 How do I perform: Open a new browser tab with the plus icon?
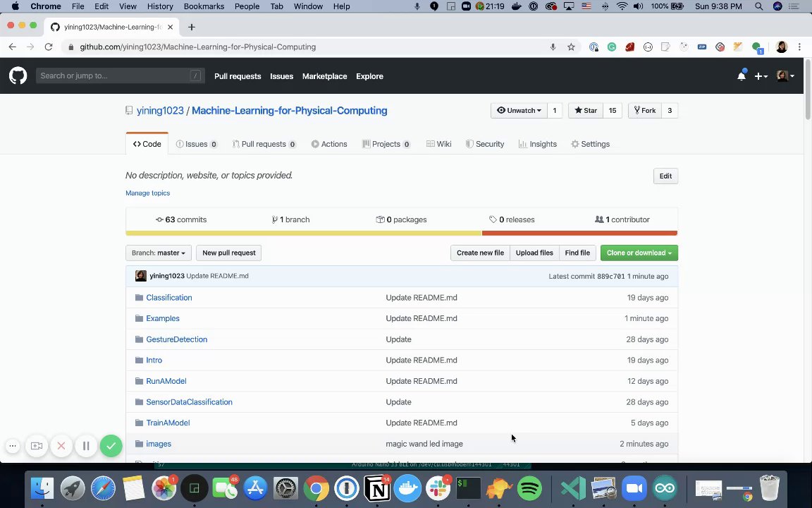point(192,27)
